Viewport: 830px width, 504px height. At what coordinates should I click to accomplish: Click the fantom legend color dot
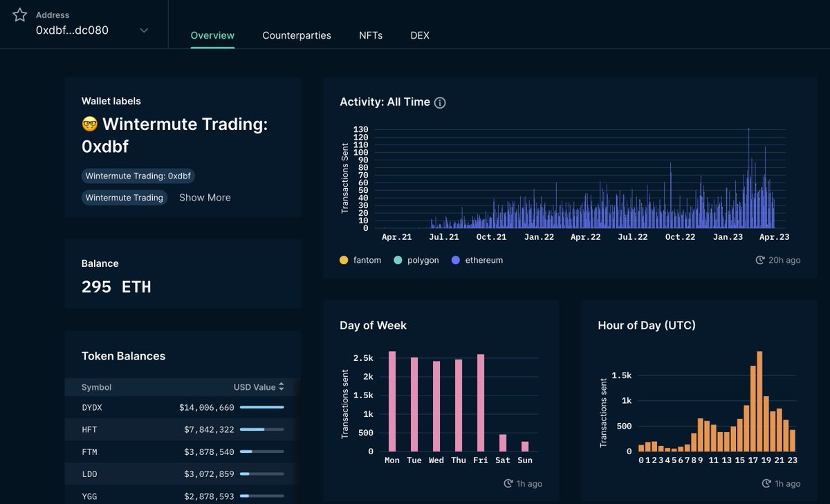point(343,260)
